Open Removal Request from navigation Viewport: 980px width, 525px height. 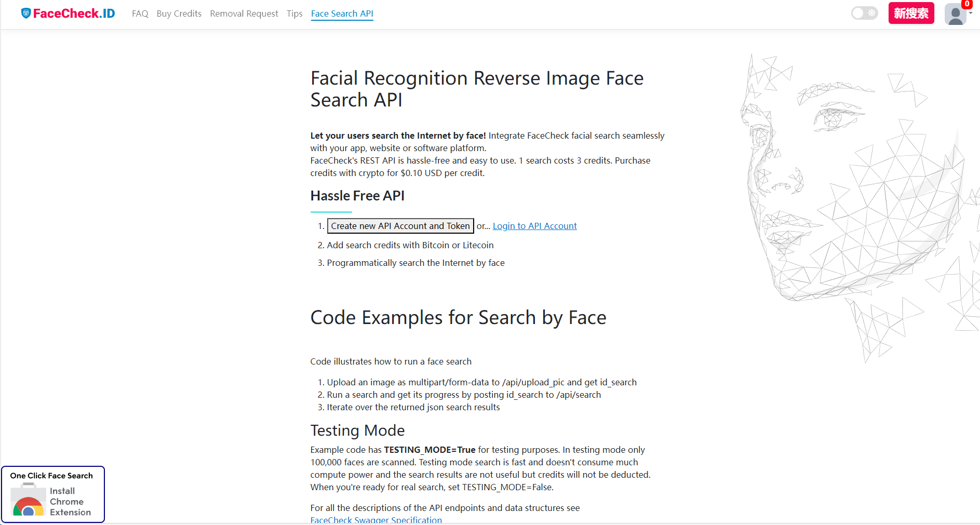(x=244, y=14)
